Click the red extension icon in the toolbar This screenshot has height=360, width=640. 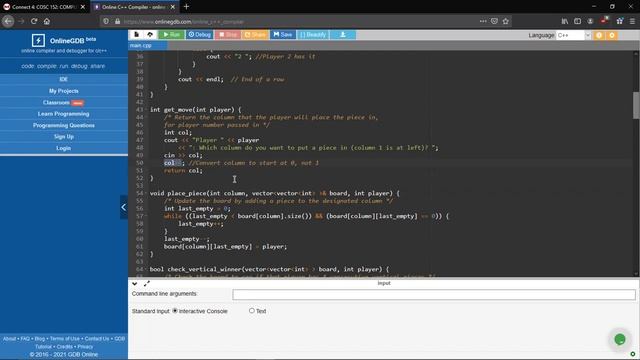[604, 20]
